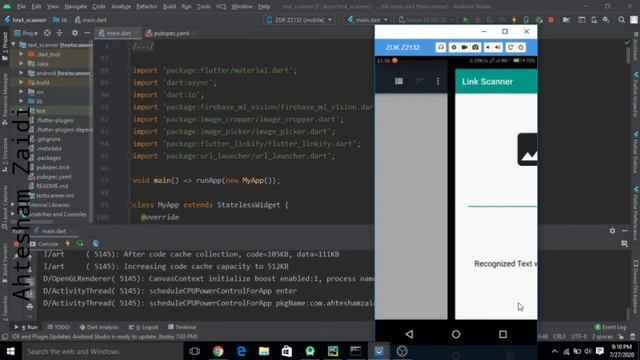640x360 pixels.
Task: Click the image placeholder icon in Link Scanner app
Action: coord(527,149)
